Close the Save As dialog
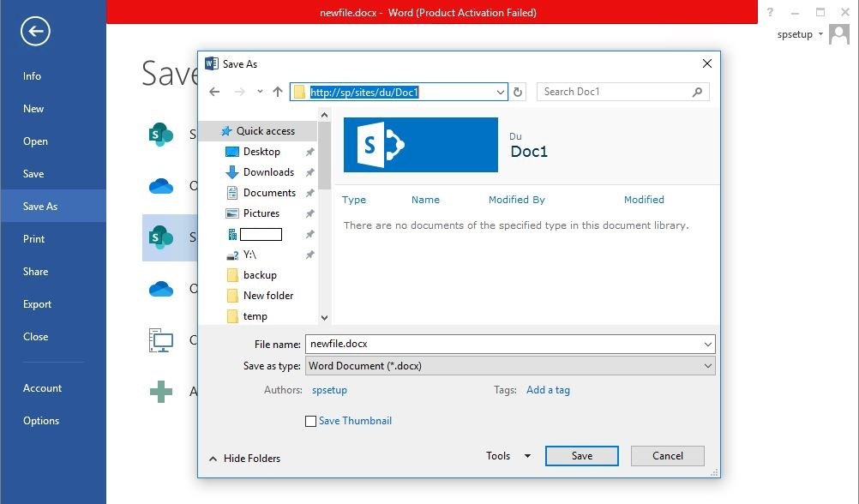This screenshot has width=859, height=504. 707,63
